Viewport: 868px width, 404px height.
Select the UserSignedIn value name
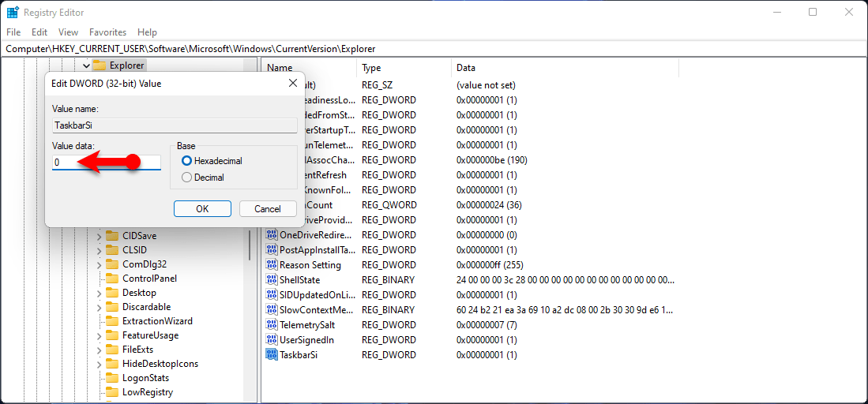(306, 339)
